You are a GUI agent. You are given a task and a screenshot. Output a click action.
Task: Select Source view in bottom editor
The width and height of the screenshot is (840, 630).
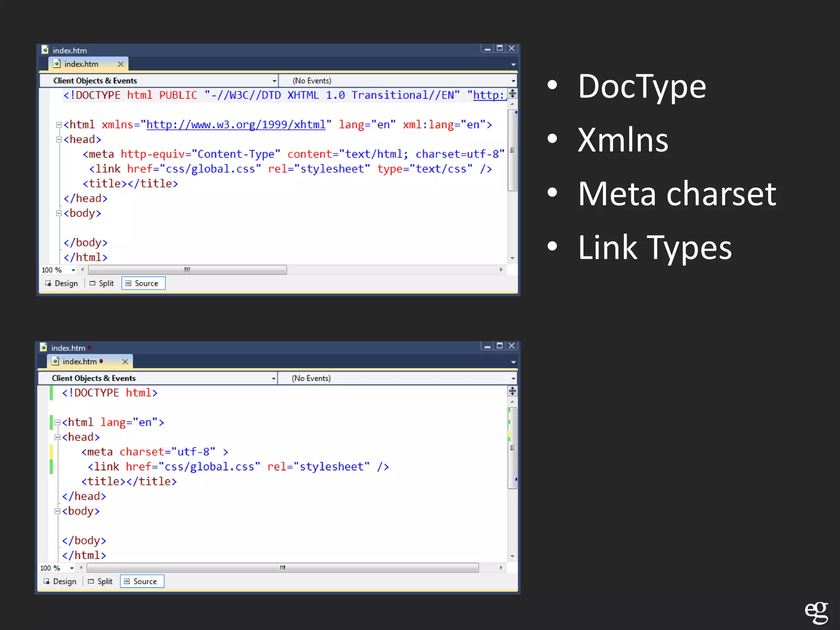(x=142, y=581)
